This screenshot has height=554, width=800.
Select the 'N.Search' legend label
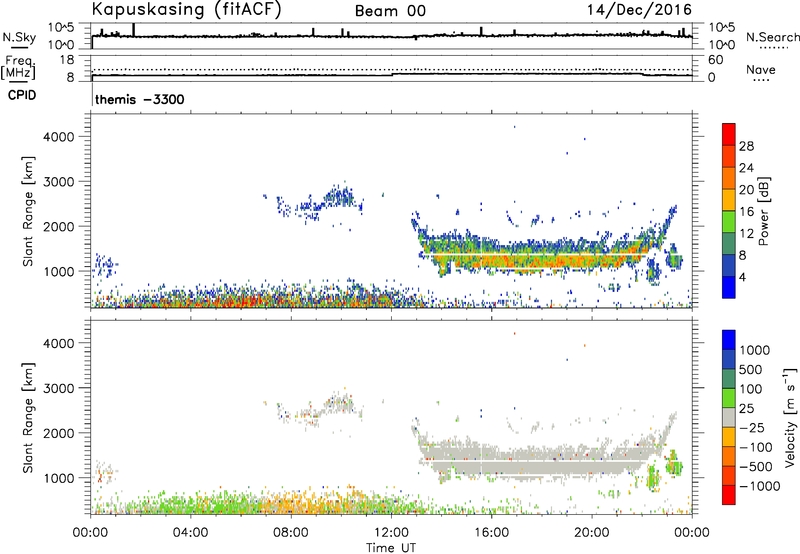772,37
